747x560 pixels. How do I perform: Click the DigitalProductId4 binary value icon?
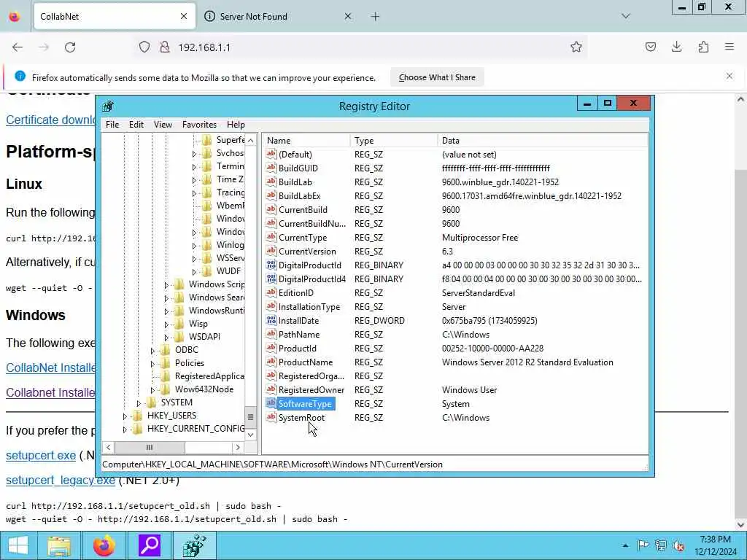(x=271, y=279)
